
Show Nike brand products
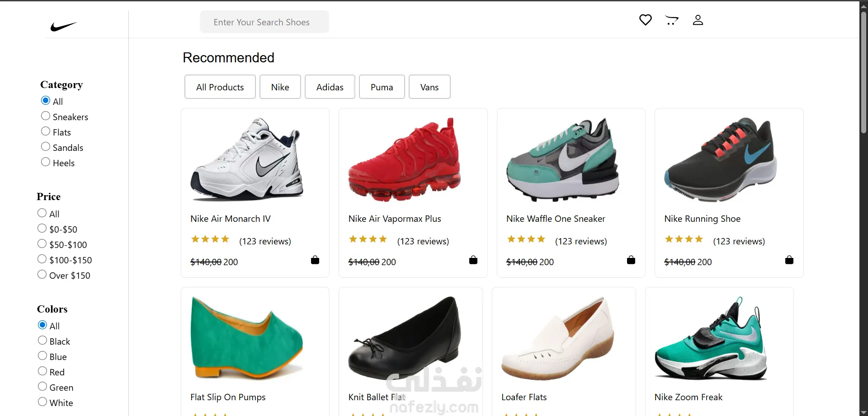pos(280,87)
